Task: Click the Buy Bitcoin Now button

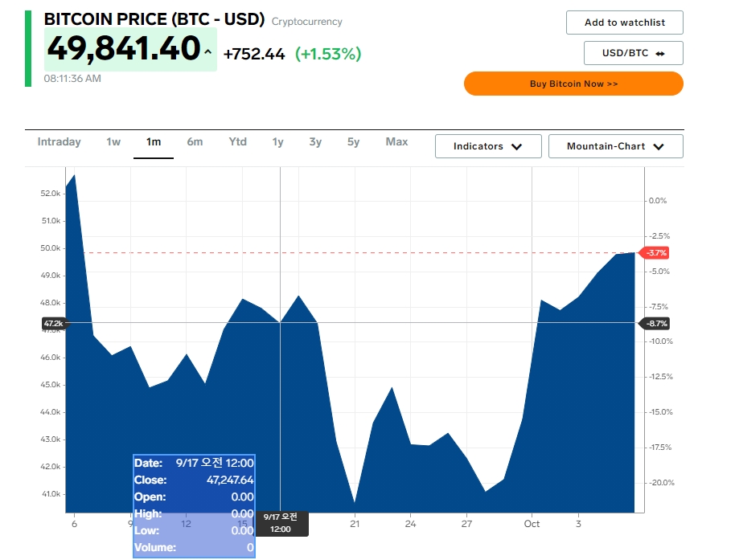Action: [x=573, y=84]
